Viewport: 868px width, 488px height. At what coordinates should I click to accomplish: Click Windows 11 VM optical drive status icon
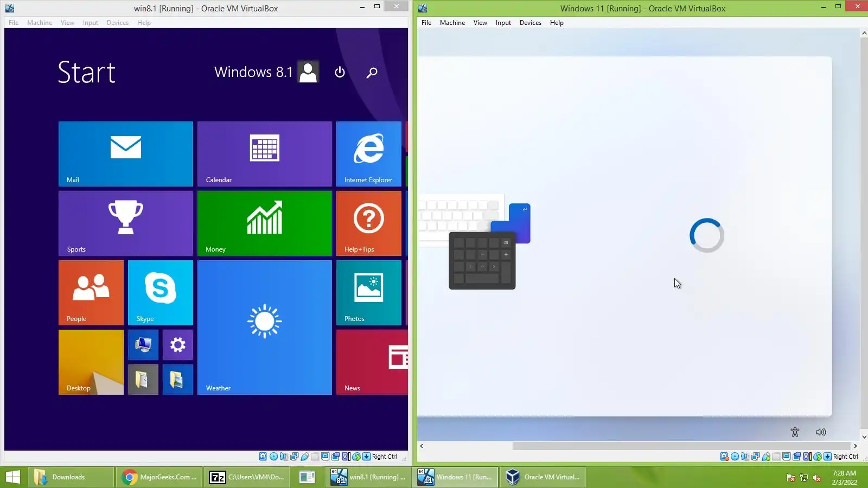coord(735,457)
